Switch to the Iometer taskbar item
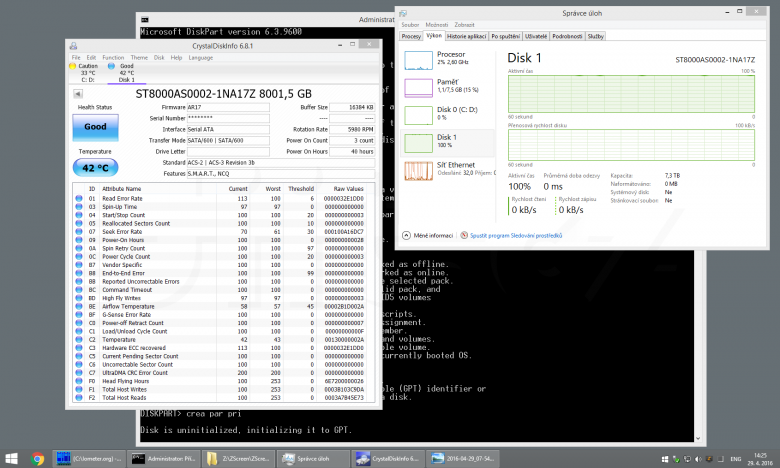This screenshot has height=468, width=780. point(89,459)
